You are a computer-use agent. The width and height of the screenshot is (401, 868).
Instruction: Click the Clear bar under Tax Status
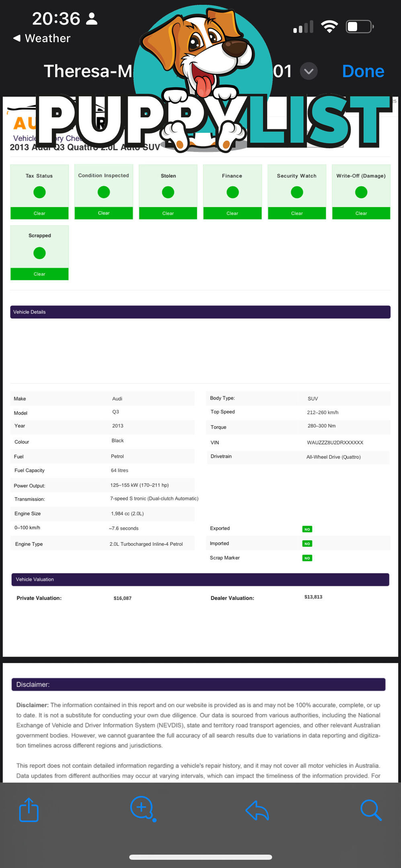[39, 213]
